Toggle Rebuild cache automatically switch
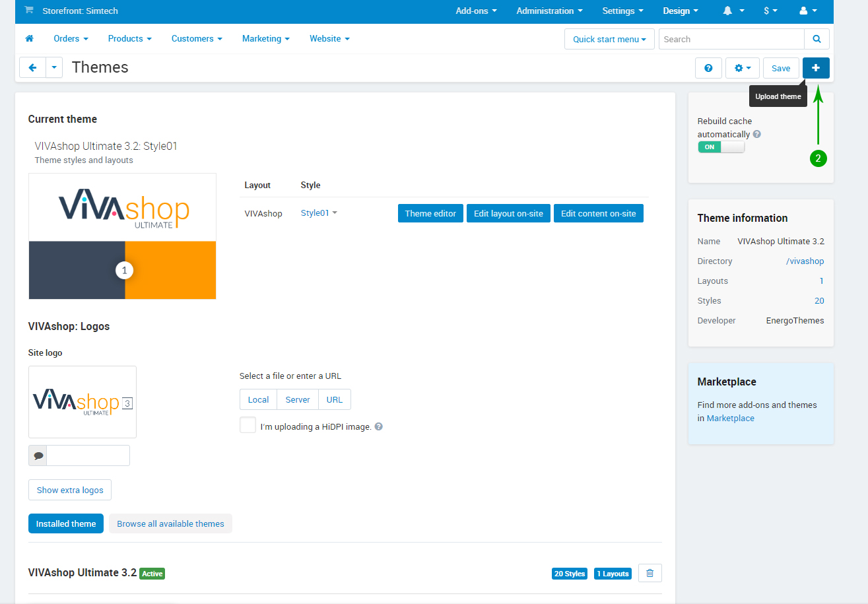The image size is (868, 604). tap(721, 147)
